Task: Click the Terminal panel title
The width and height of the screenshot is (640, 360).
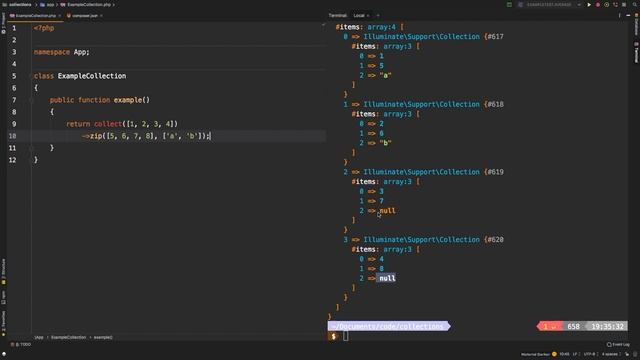Action: pyautogui.click(x=338, y=16)
